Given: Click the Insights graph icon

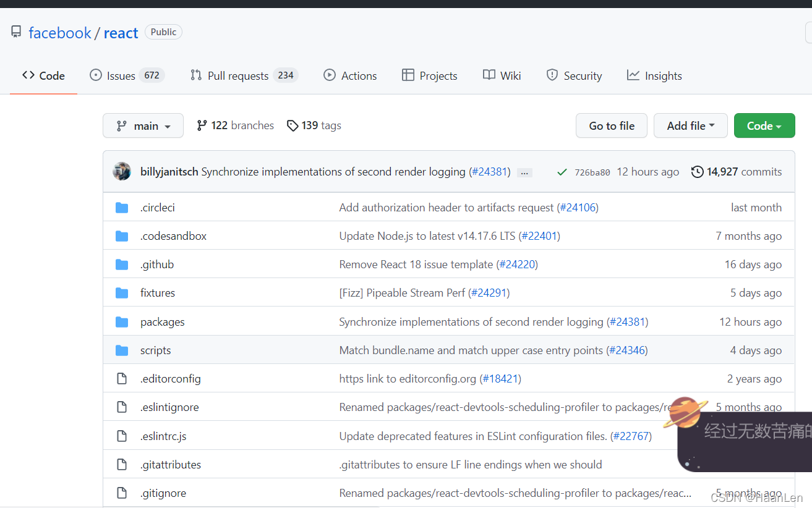Looking at the screenshot, I should pos(633,75).
